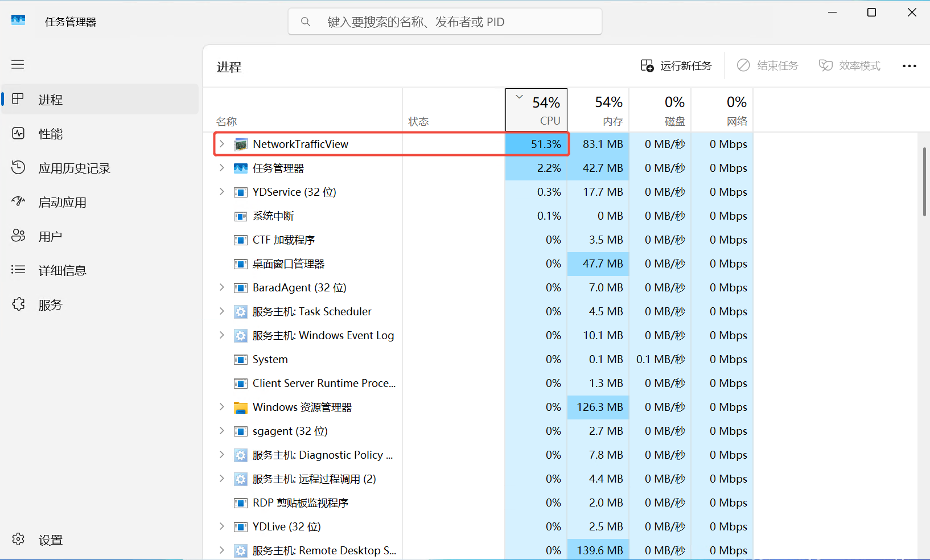Click the CTF 加载程序 process icon
Screen dimensions: 930x560
pos(241,240)
